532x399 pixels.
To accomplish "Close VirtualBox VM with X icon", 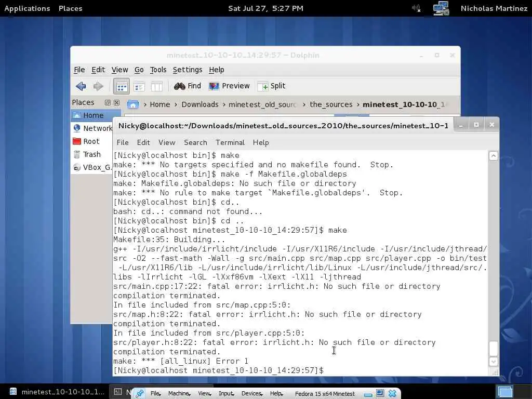I will click(392, 393).
